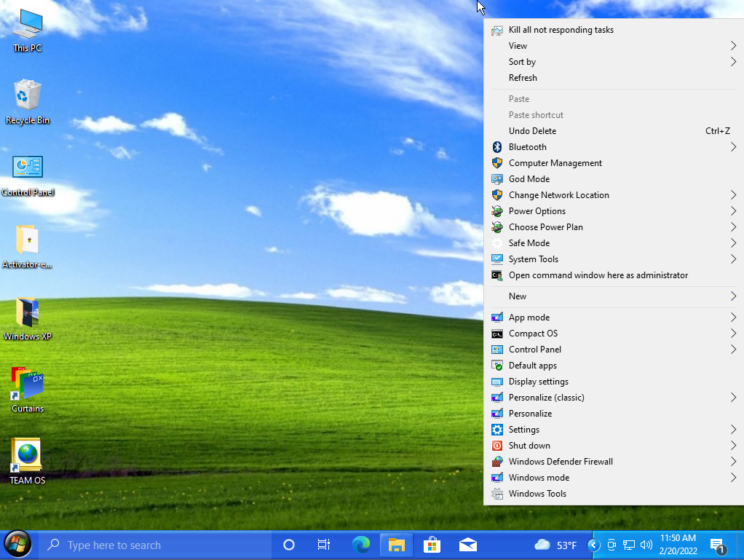This screenshot has height=560, width=744.
Task: Choose Undo Delete in context menu
Action: click(614, 131)
